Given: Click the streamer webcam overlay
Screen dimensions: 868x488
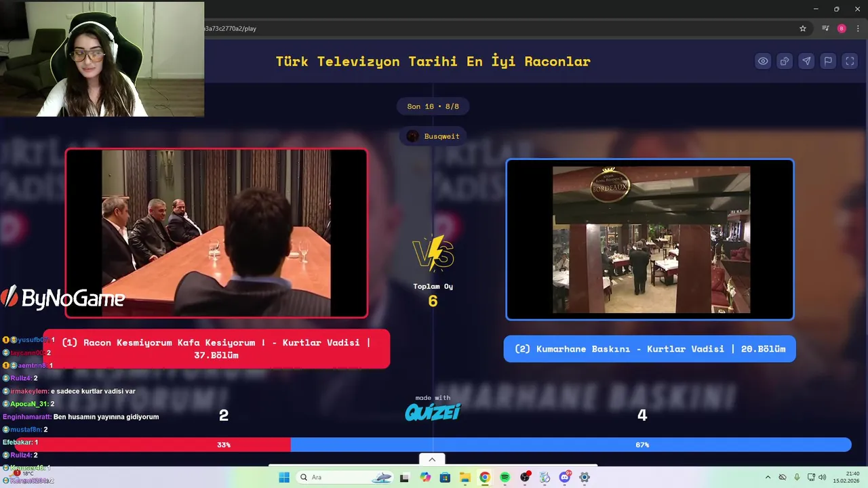Looking at the screenshot, I should point(102,59).
